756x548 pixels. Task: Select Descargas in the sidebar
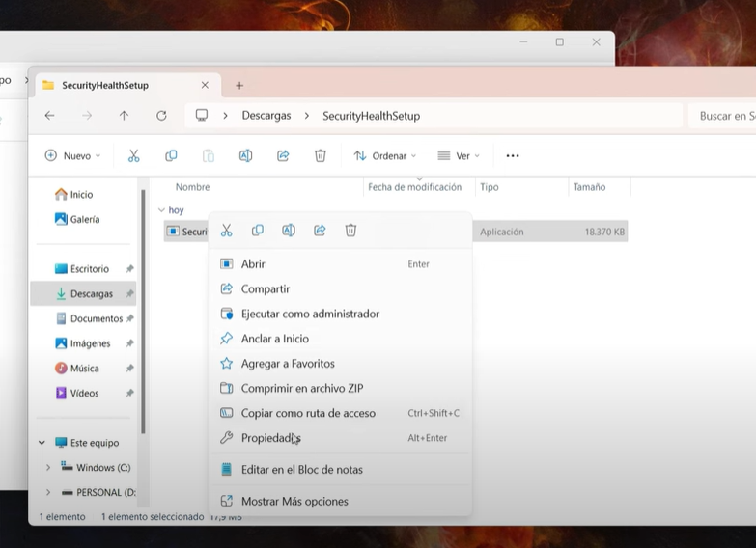[83, 293]
